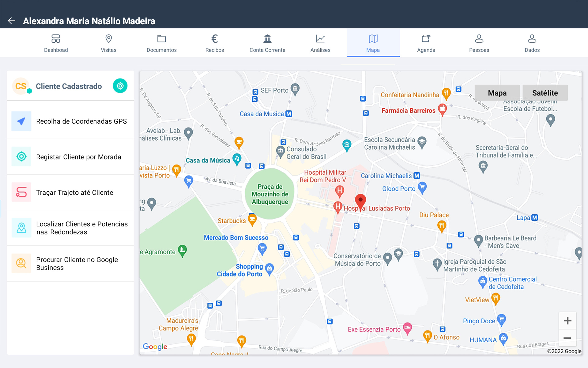Click the back arrow icon

pyautogui.click(x=12, y=21)
